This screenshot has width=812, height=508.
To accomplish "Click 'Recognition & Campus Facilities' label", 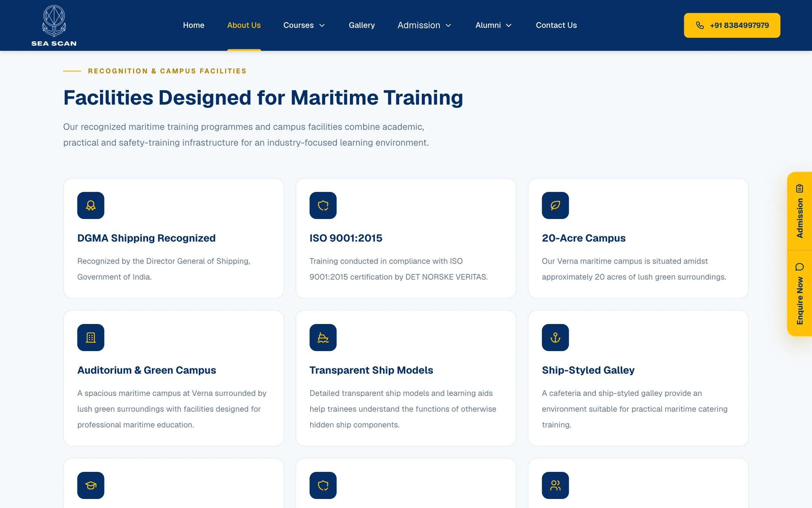I will (167, 71).
